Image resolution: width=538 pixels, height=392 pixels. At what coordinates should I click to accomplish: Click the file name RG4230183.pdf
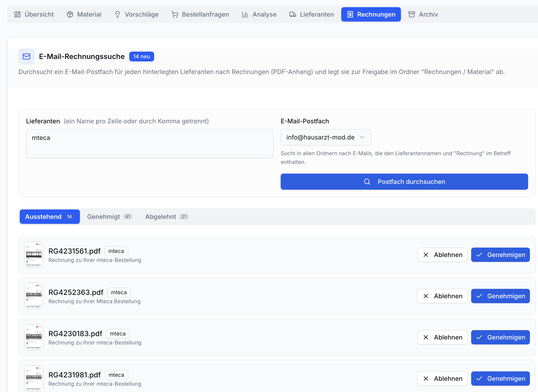[x=75, y=334]
